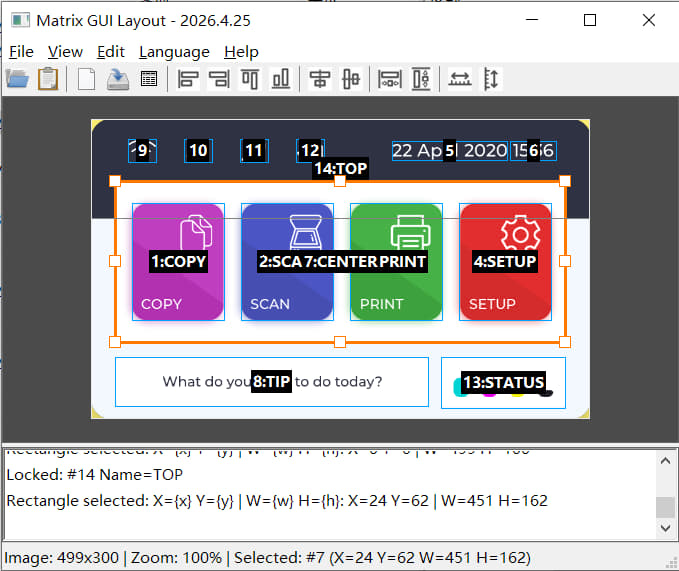Select the 4:SETUP rectangle label
The width and height of the screenshot is (679, 571).
[x=505, y=261]
